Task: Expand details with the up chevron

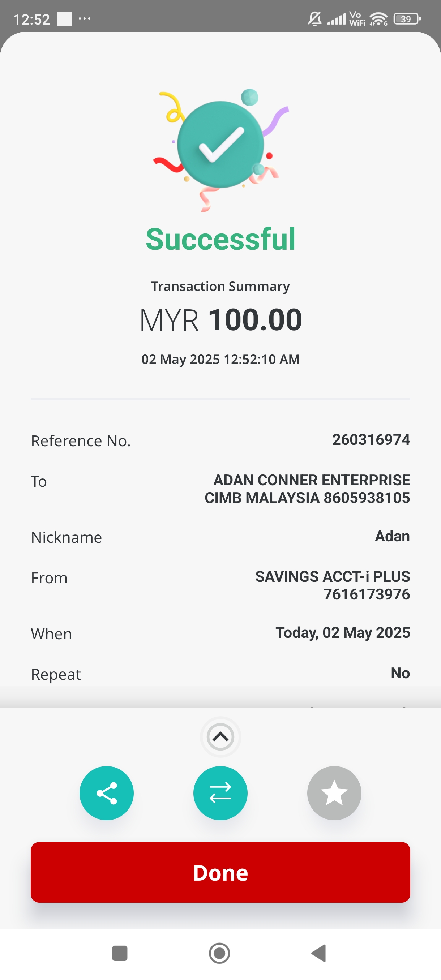Action: [220, 737]
